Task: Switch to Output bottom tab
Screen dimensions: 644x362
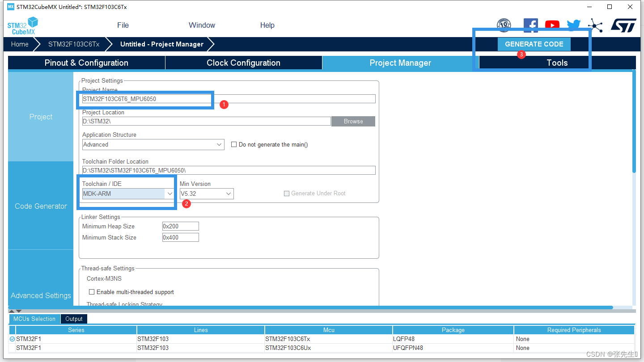Action: tap(74, 319)
